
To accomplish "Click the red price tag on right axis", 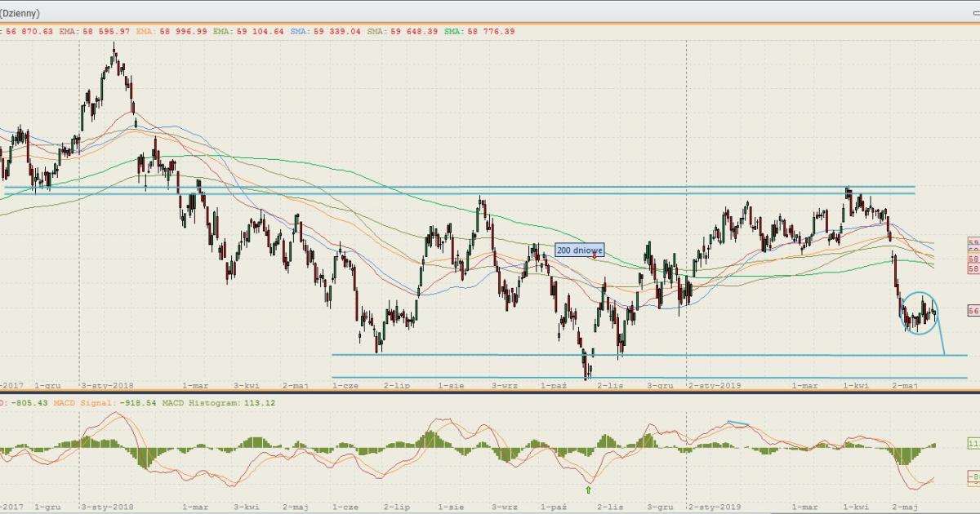I will tap(973, 311).
